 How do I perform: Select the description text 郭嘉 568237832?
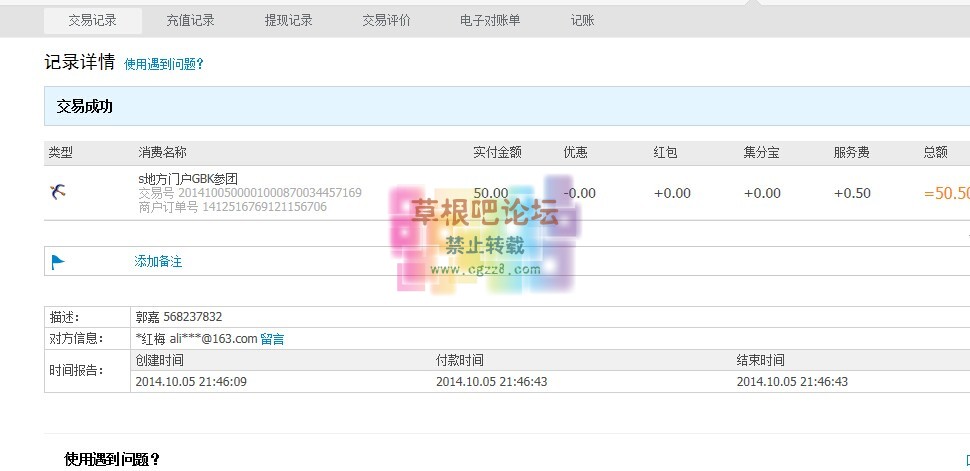(179, 317)
